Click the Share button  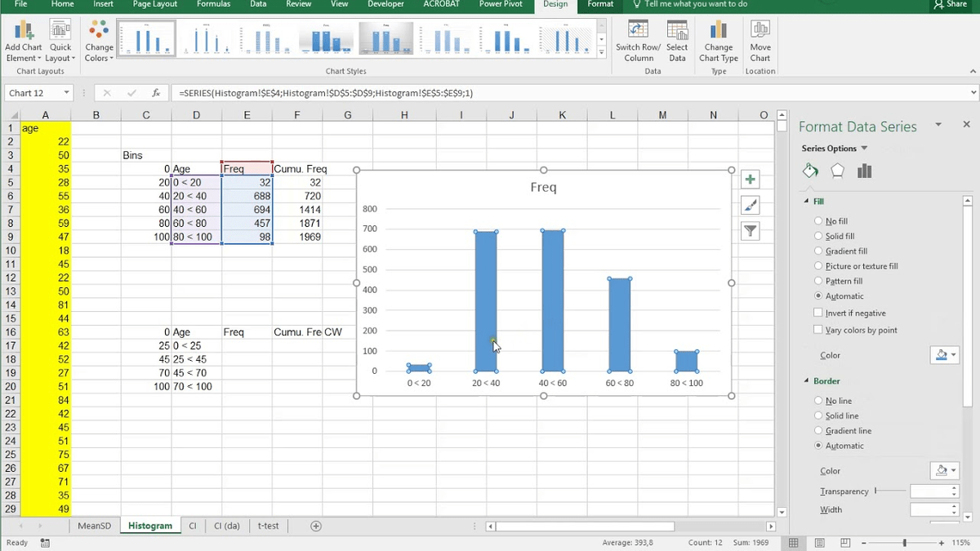(950, 5)
